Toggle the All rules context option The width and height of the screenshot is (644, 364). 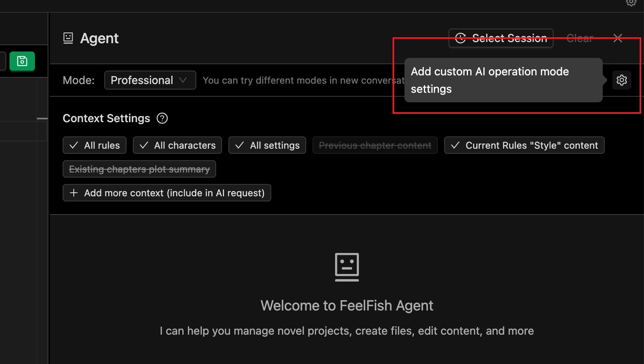pyautogui.click(x=94, y=146)
